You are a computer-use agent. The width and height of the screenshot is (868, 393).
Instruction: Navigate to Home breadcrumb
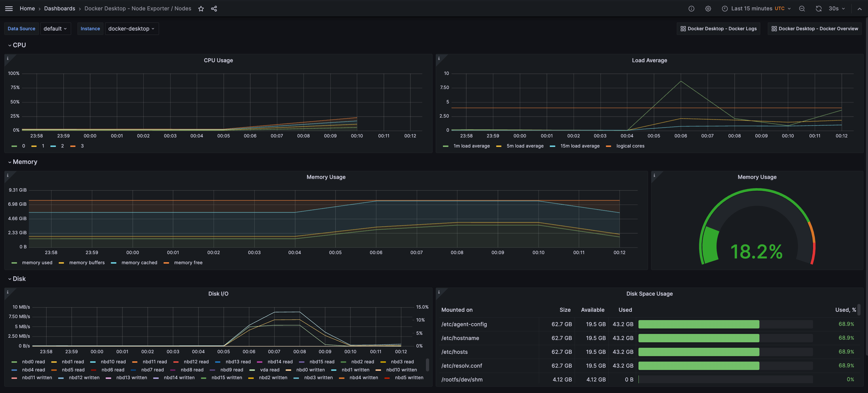[27, 8]
